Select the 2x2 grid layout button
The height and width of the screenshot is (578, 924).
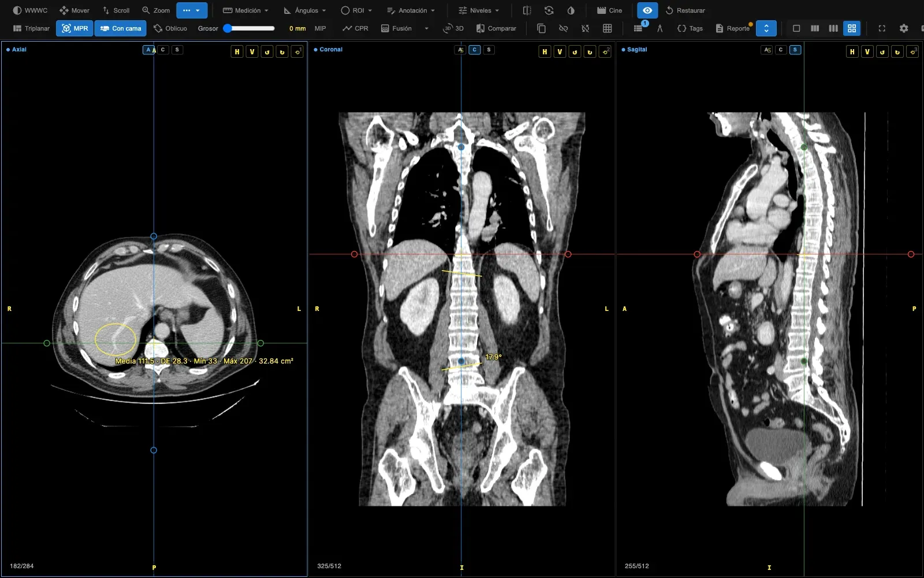[852, 28]
